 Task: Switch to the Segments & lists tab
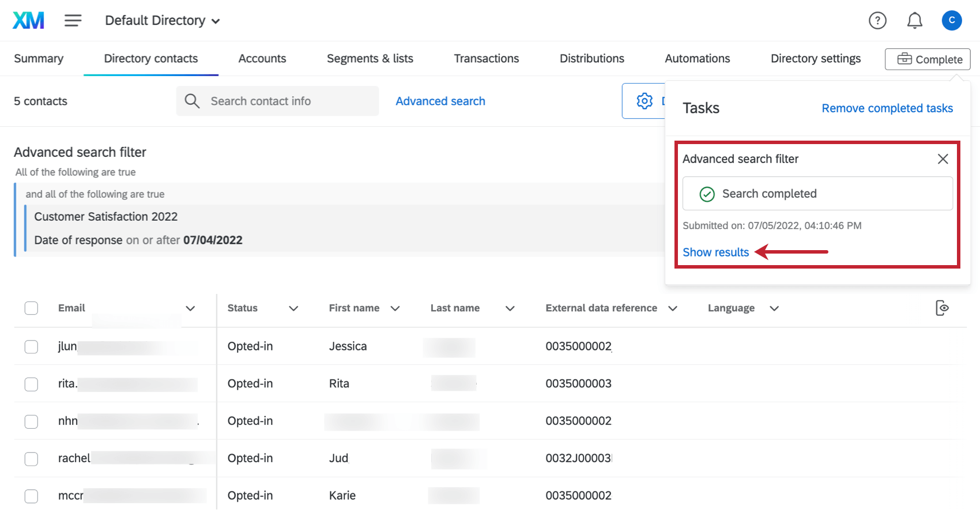coord(370,58)
